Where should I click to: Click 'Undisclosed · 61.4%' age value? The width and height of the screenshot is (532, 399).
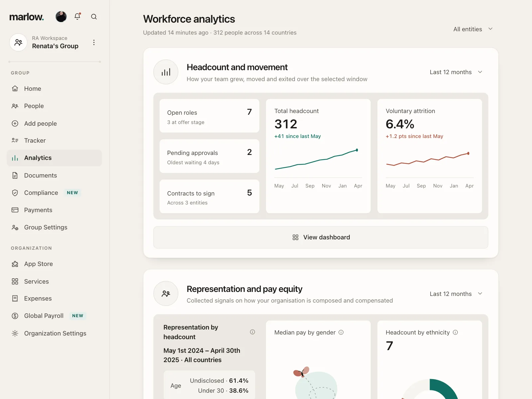(219, 381)
